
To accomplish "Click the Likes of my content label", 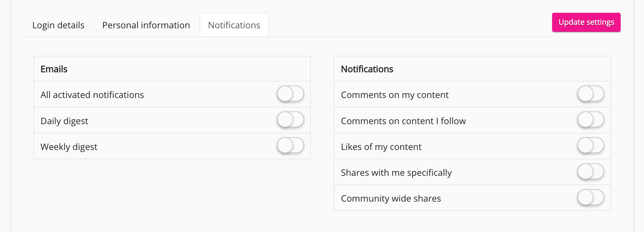I will (x=381, y=147).
